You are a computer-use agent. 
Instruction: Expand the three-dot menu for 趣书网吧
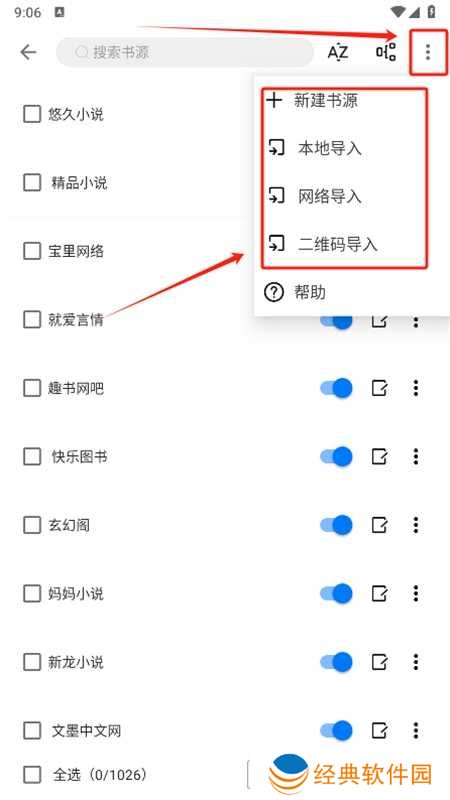416,388
